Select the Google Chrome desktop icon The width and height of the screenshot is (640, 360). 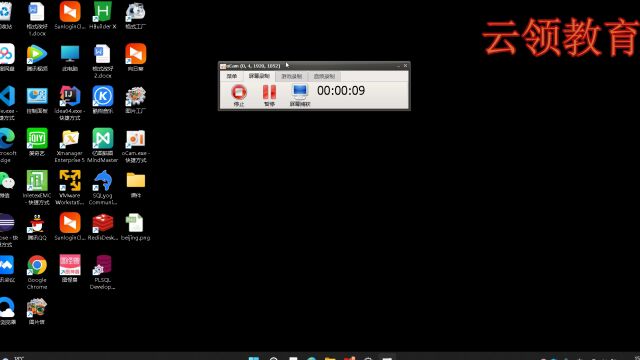[37, 272]
